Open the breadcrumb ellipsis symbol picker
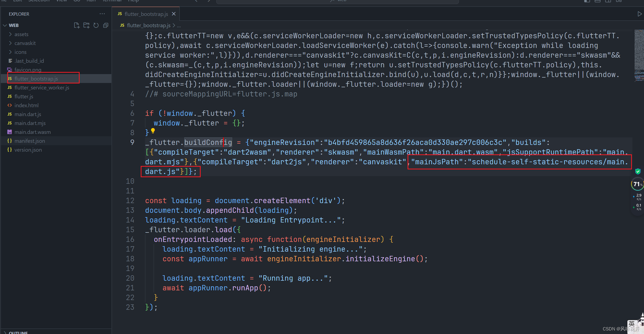This screenshot has width=644, height=334. point(179,26)
